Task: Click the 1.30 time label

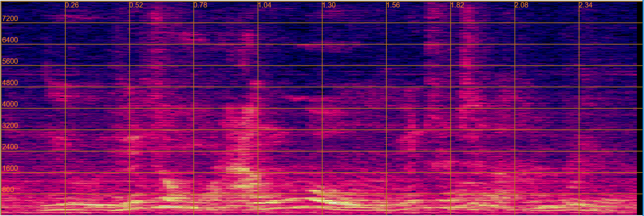Action: click(329, 5)
